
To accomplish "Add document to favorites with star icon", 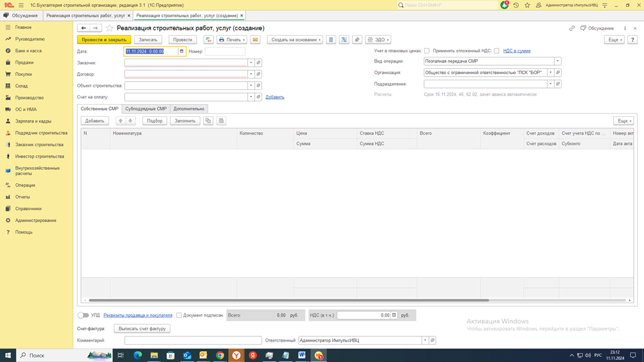I will pos(109,28).
